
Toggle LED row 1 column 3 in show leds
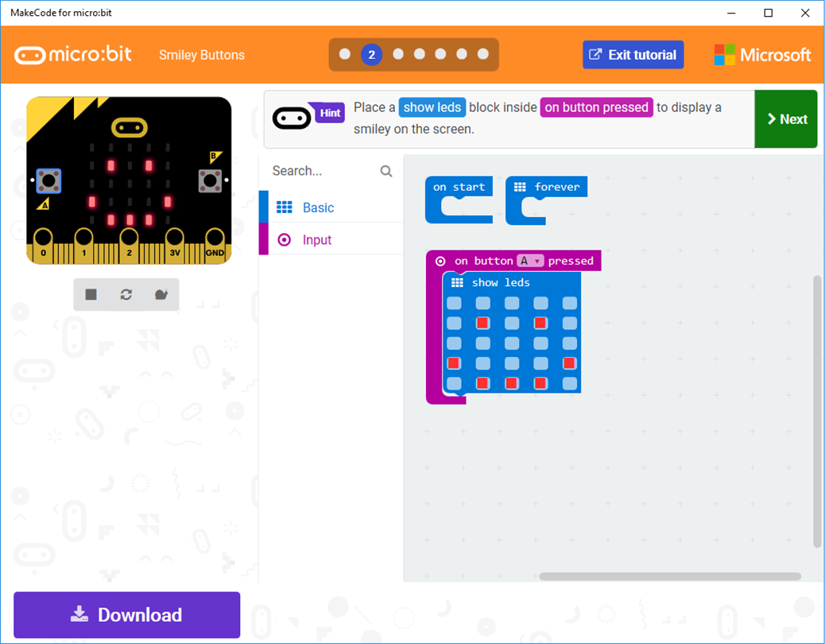(512, 303)
